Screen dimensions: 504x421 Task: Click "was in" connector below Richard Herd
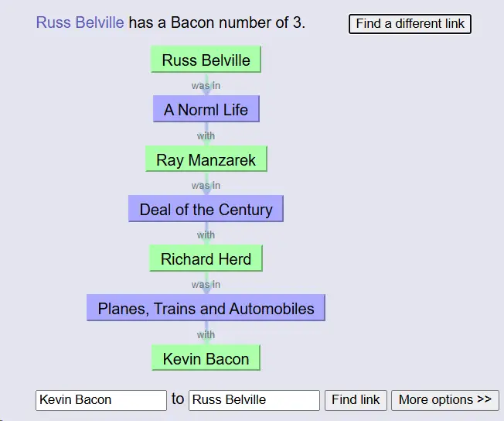(x=206, y=284)
